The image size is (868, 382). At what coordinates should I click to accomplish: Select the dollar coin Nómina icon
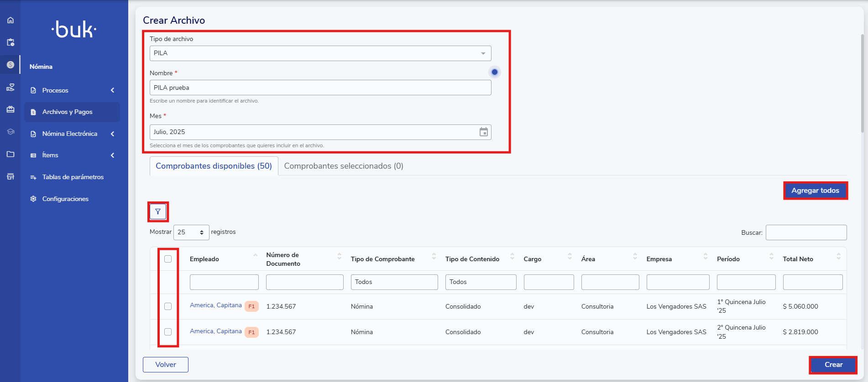tap(10, 65)
